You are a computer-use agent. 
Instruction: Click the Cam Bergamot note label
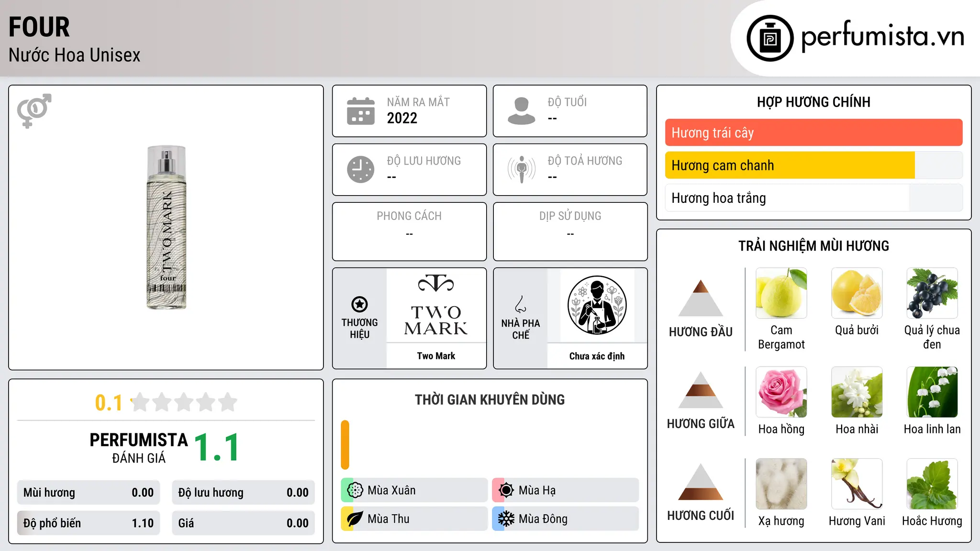click(x=781, y=337)
